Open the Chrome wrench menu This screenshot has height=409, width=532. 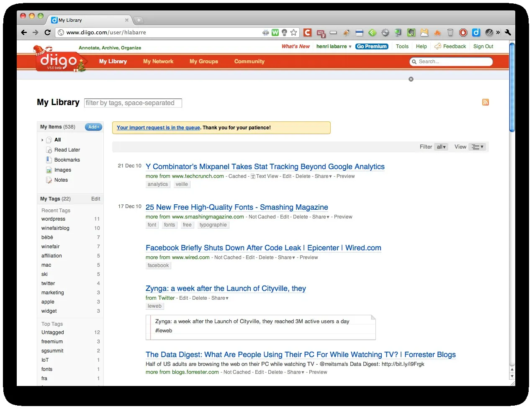point(508,32)
